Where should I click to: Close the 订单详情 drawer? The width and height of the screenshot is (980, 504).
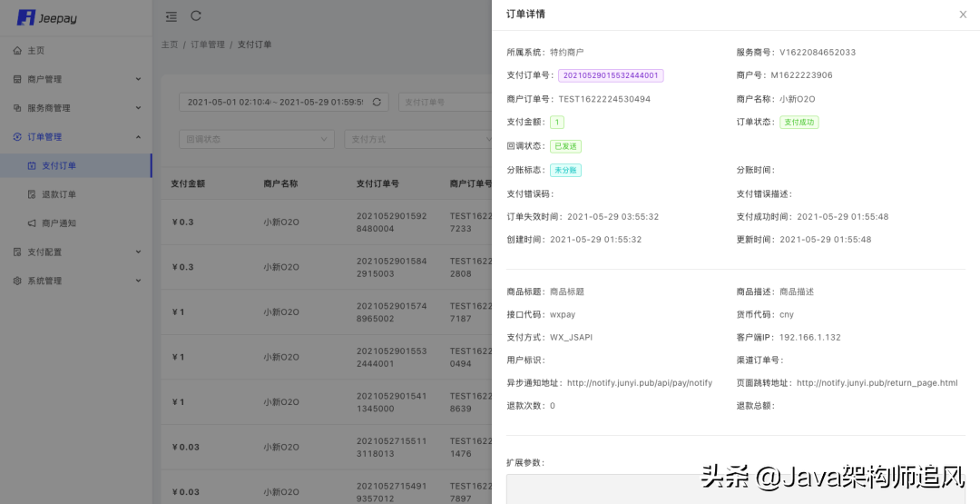[x=963, y=15]
